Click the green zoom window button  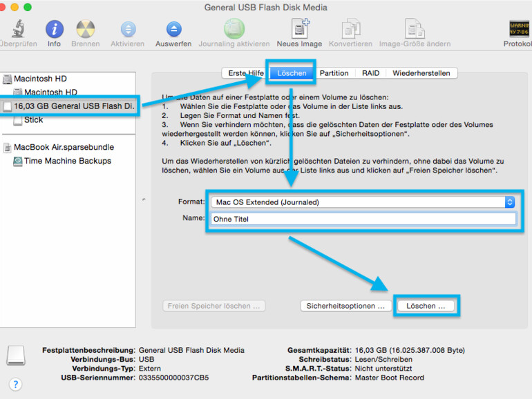point(28,7)
